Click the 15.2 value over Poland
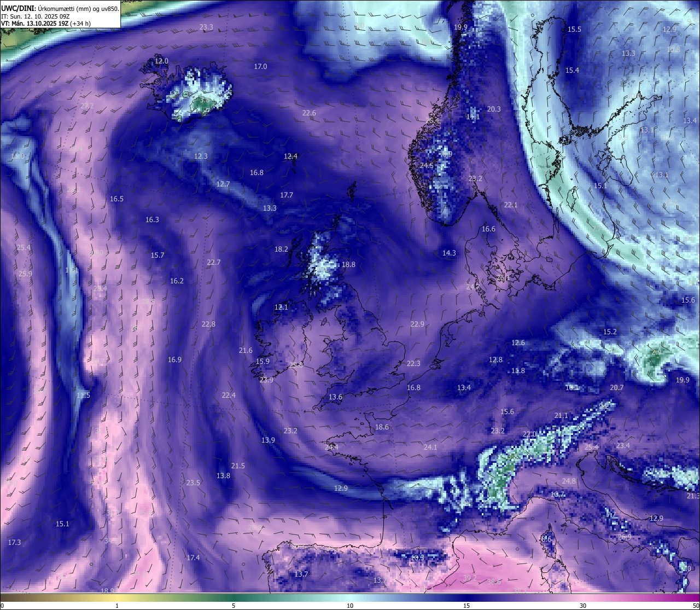This screenshot has width=700, height=610. 610,332
